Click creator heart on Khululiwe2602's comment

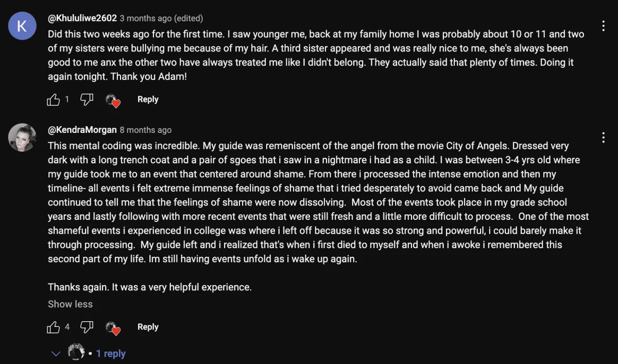pyautogui.click(x=113, y=100)
